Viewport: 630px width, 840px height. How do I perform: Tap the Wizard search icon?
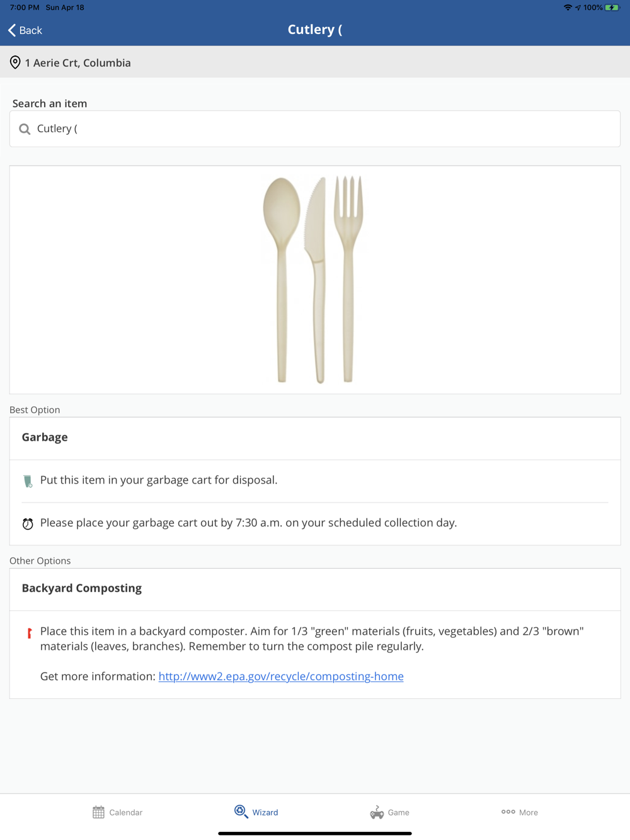tap(241, 812)
